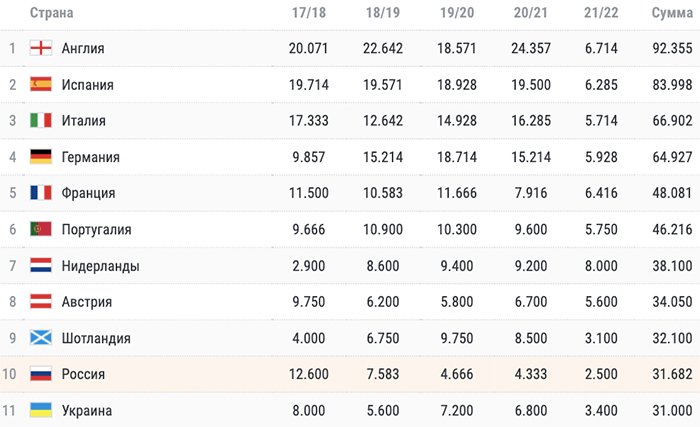Select the Сумма column header
700x427 pixels.
(x=672, y=13)
